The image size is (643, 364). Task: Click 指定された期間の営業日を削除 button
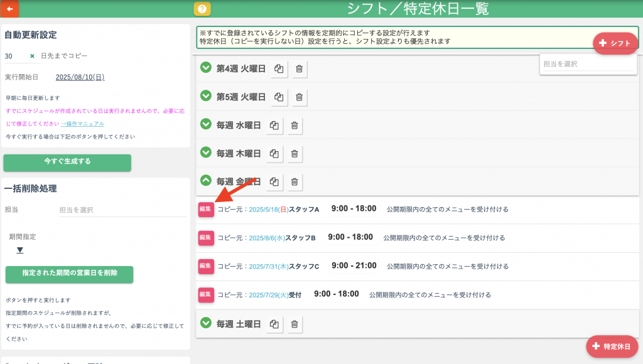[x=70, y=274]
